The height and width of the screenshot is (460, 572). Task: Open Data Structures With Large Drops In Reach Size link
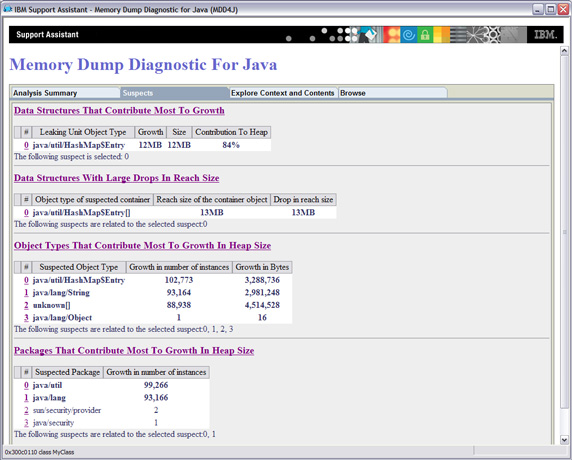(x=117, y=178)
